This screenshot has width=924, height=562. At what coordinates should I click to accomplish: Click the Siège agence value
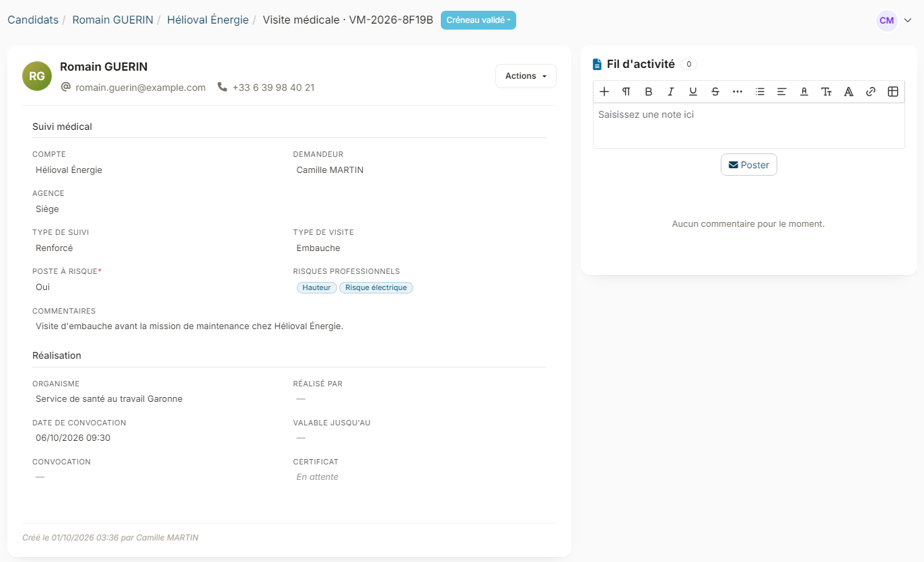tap(47, 209)
